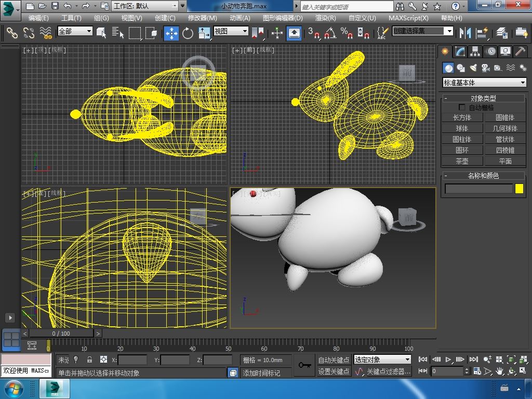Viewport: 532px width, 399px height.
Task: Toggle Window/Crossing selection mode
Action: click(151, 33)
